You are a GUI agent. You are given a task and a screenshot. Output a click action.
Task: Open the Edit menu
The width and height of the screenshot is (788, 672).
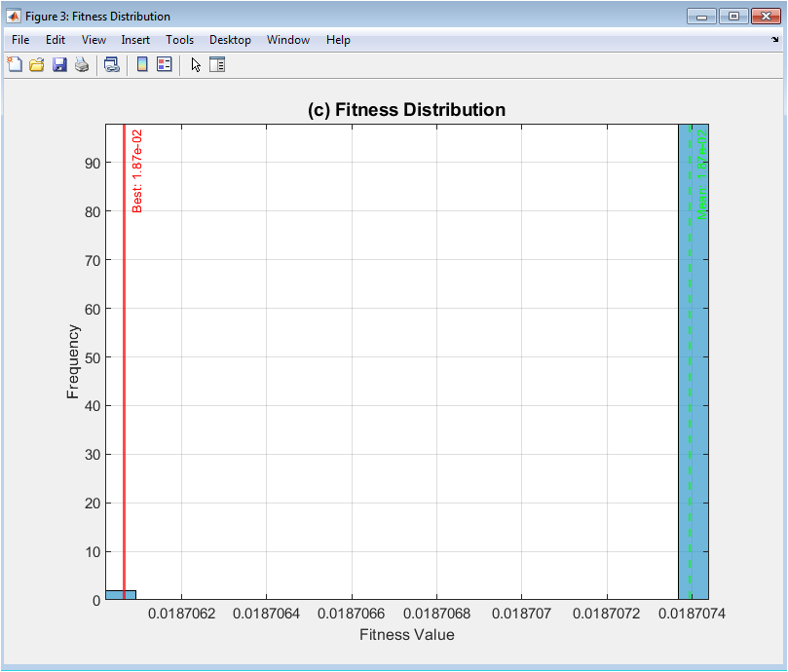56,40
